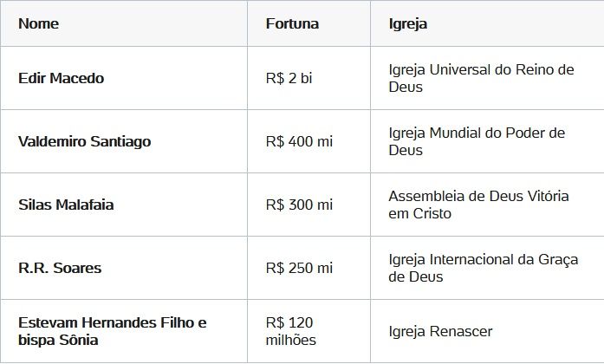Click the words em Cristo in Assembleia row
Image resolution: width=604 pixels, height=364 pixels.
420,213
